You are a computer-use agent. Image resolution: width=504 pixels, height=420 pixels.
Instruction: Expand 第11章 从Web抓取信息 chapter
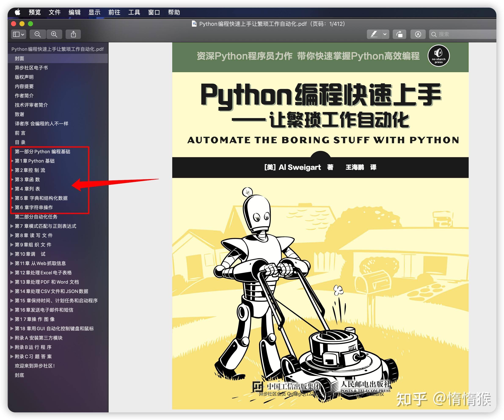click(x=12, y=263)
